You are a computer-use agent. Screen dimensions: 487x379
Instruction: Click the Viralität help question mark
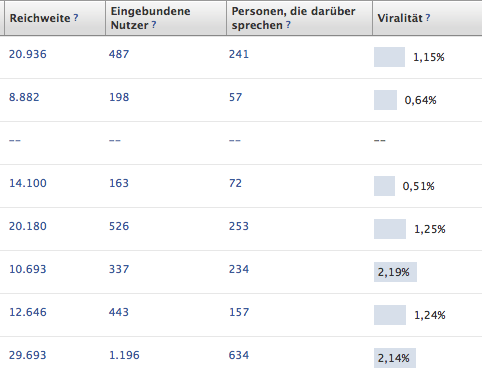pyautogui.click(x=428, y=18)
